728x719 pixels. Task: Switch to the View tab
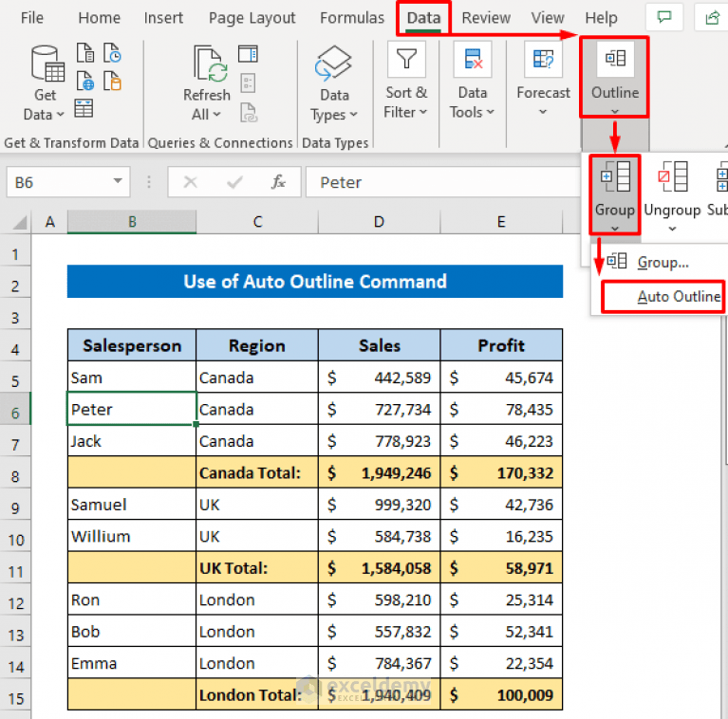pyautogui.click(x=548, y=18)
